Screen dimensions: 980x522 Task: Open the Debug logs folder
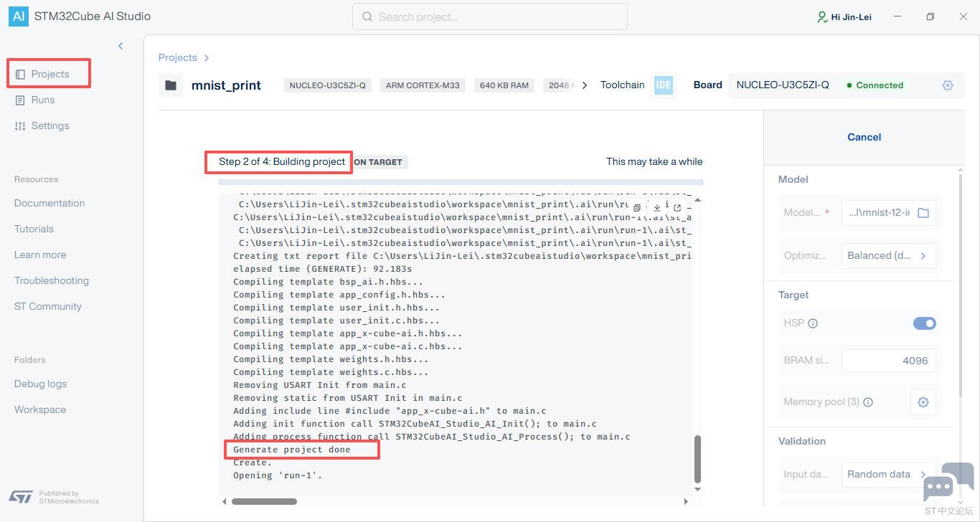point(40,384)
